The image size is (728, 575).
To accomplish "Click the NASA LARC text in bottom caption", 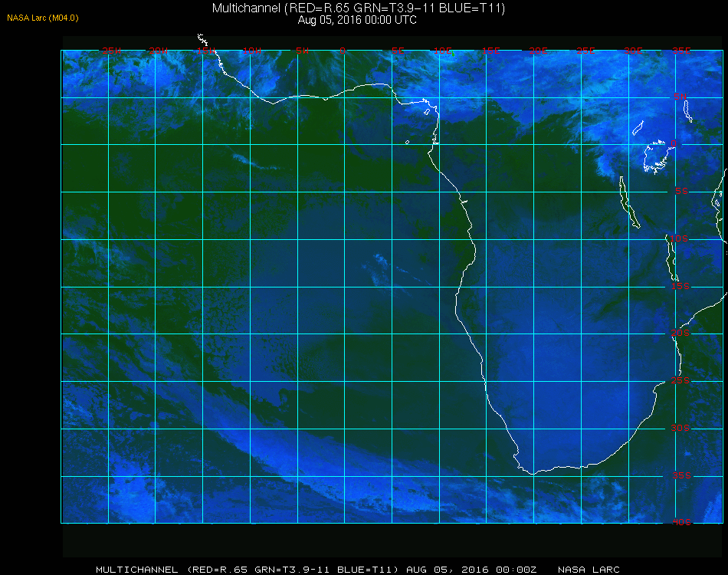I will click(589, 570).
